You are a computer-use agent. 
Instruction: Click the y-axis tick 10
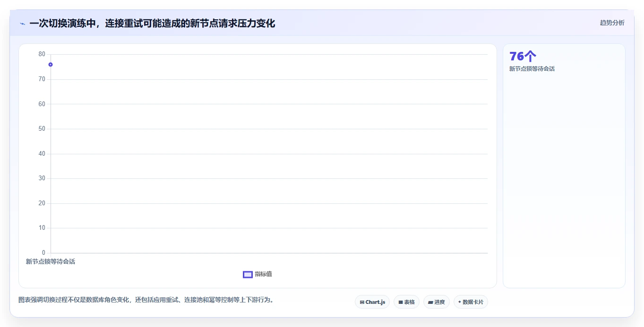(42, 228)
